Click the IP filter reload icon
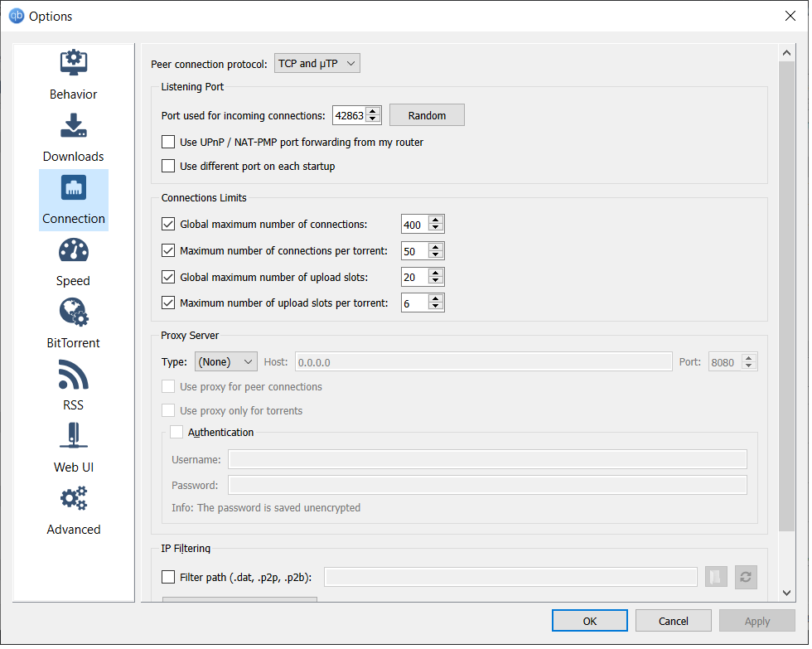 (746, 577)
